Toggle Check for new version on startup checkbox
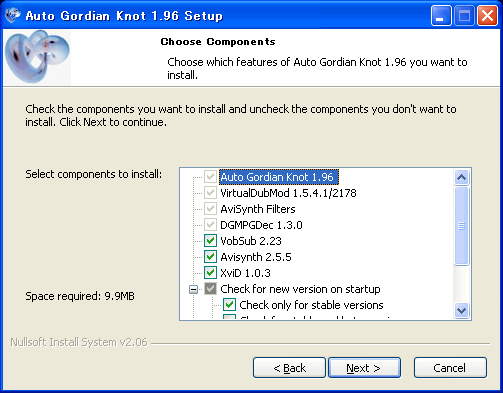 [x=210, y=289]
